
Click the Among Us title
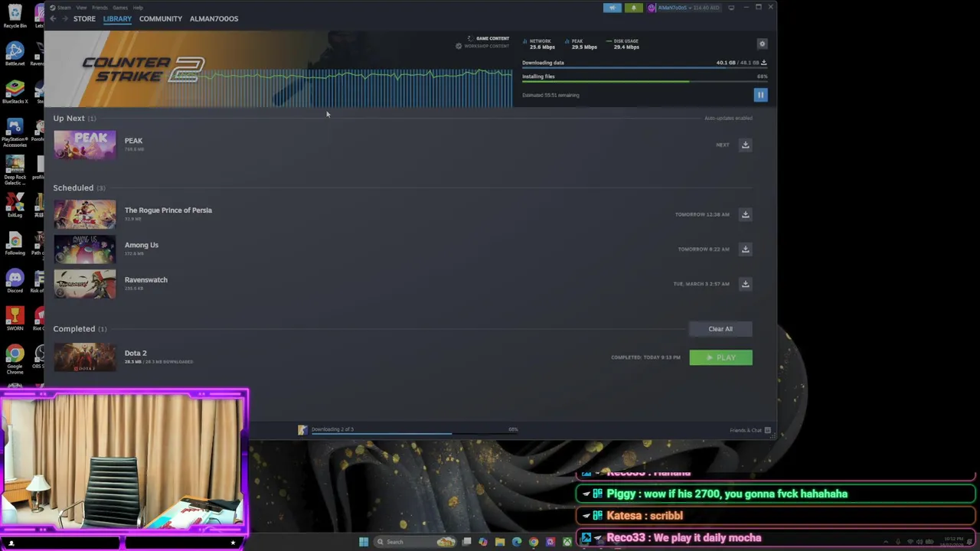click(142, 245)
